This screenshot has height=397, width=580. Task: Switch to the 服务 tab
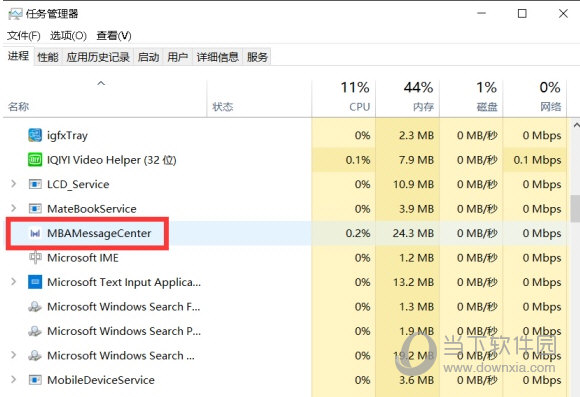pyautogui.click(x=257, y=57)
